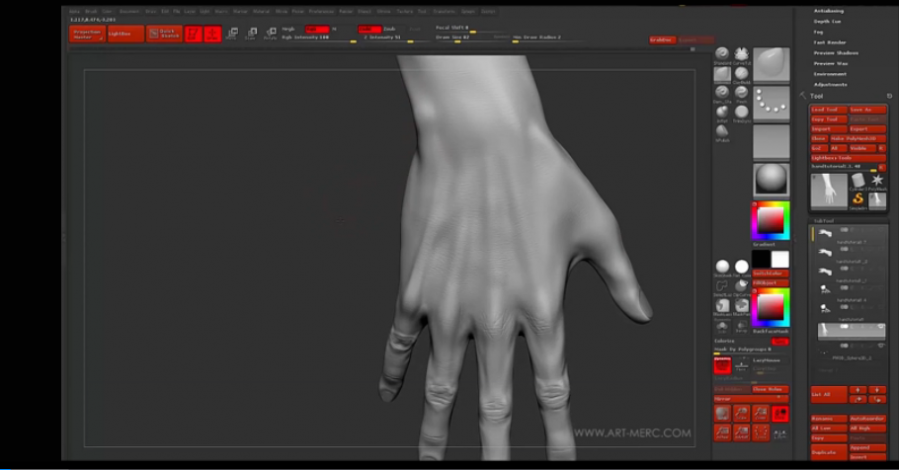The height and width of the screenshot is (470, 899).
Task: Open the stroke dots thumbnail
Action: (x=770, y=102)
